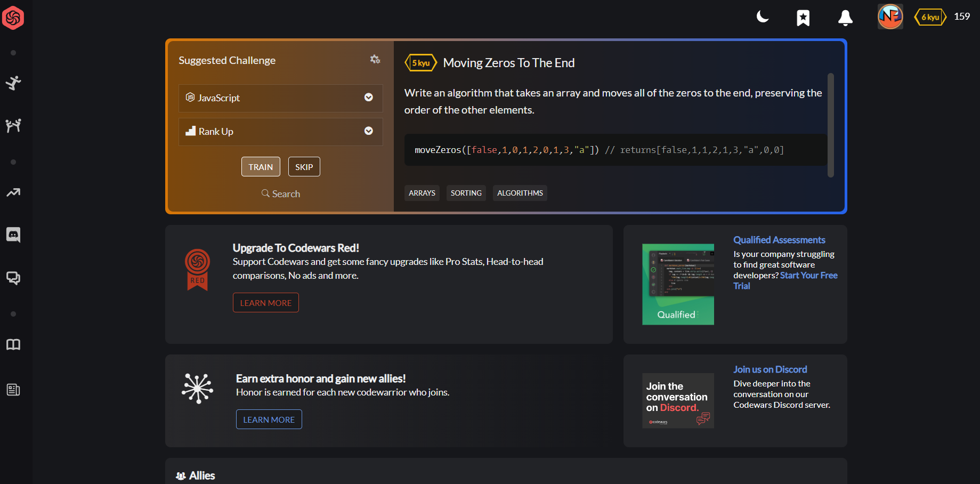Screen dimensions: 980x484
Task: Click the Allies group icon
Action: 181,476
